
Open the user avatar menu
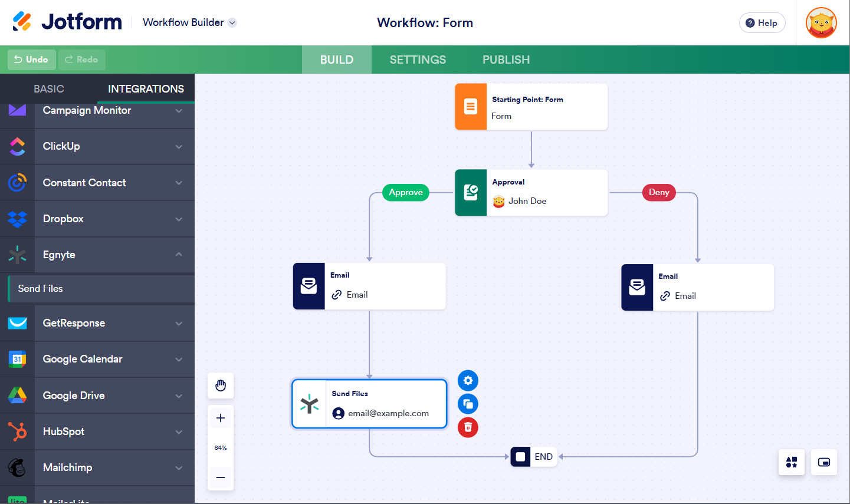point(821,23)
